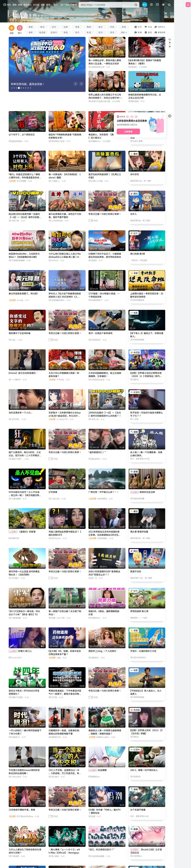This screenshot has height=868, width=191.
Task: Open the 社区中心 link
Action: 160,27
